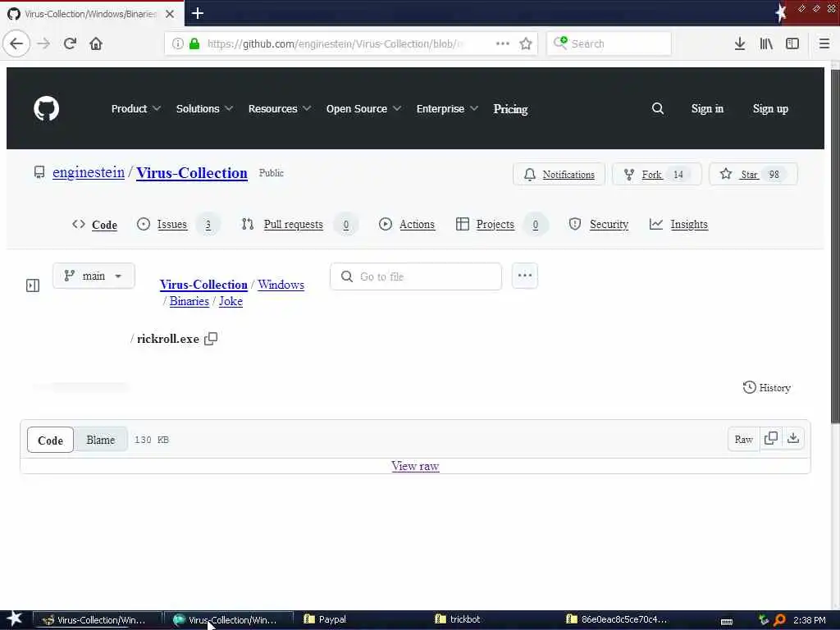Viewport: 840px width, 630px height.
Task: Expand the Product menu
Action: click(136, 109)
